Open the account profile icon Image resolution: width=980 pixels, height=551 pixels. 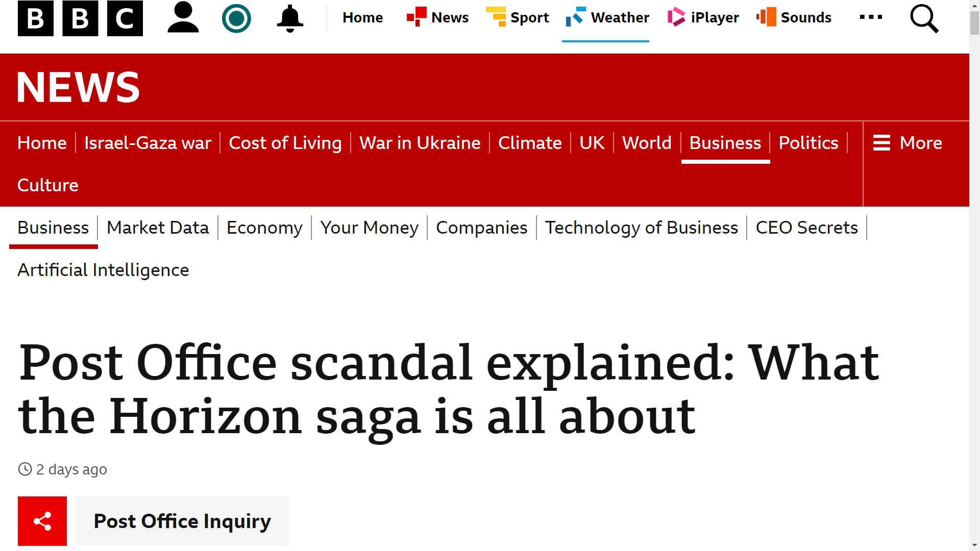(x=183, y=18)
